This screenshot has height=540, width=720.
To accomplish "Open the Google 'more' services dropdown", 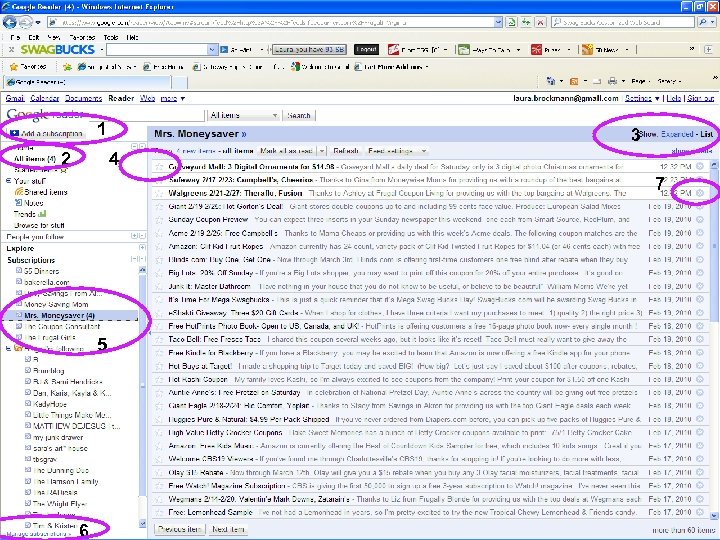I will (173, 98).
